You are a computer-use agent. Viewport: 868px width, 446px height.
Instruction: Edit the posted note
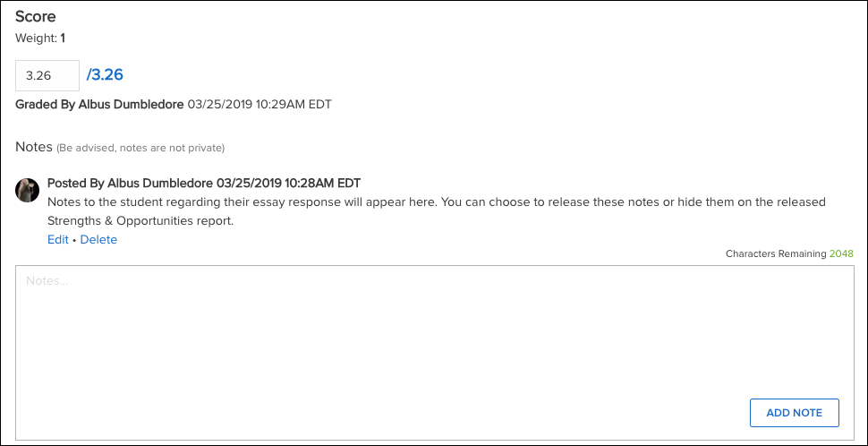[x=58, y=239]
